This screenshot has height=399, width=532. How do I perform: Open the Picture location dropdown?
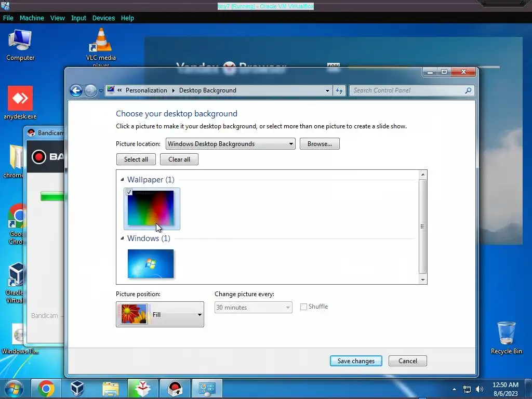pos(230,144)
